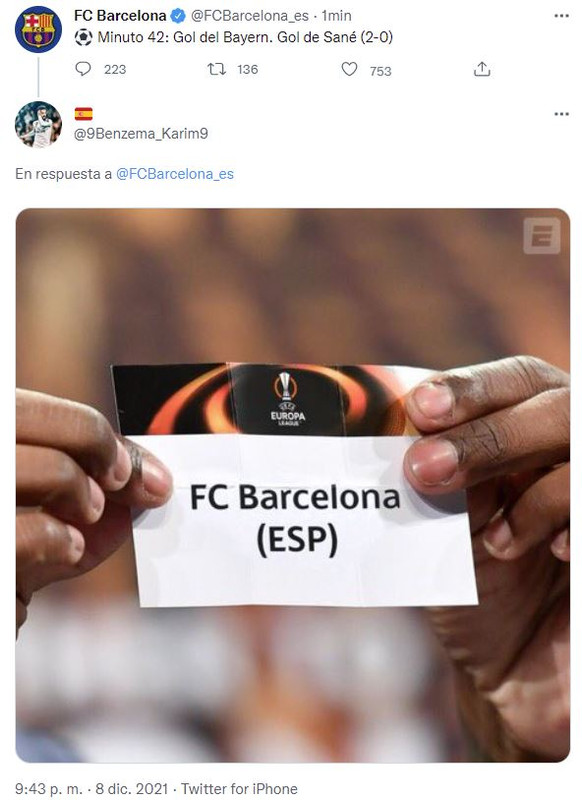This screenshot has height=800, width=582.
Task: Click the @FCBarcelona_es handle in header
Action: tap(249, 16)
